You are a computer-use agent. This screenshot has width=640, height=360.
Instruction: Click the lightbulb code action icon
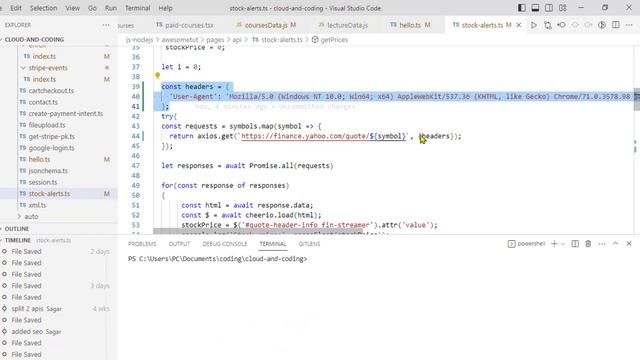[158, 76]
